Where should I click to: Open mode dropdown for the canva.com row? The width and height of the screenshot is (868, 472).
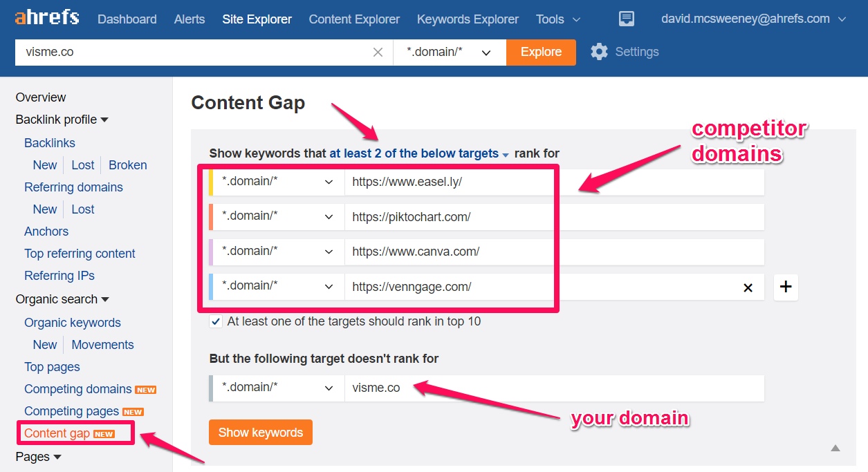point(278,252)
